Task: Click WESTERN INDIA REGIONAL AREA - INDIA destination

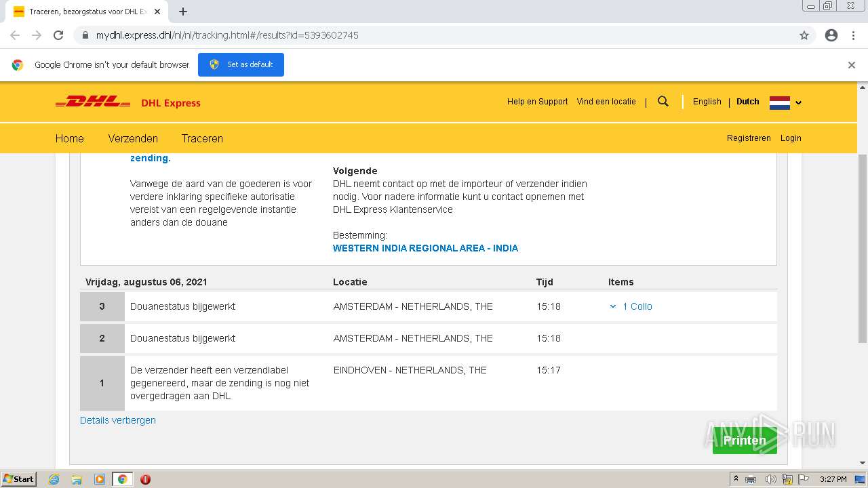Action: click(x=425, y=248)
